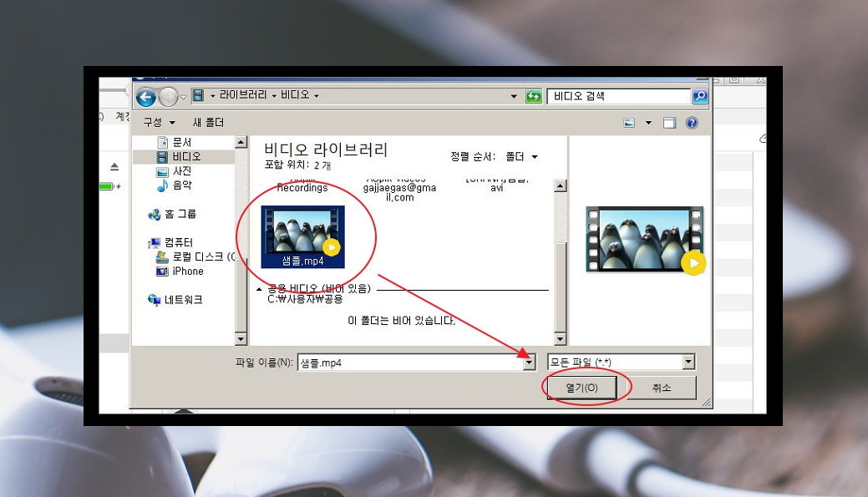The width and height of the screenshot is (868, 497).
Task: Select 비디오 in the navigation pane
Action: [x=186, y=157]
